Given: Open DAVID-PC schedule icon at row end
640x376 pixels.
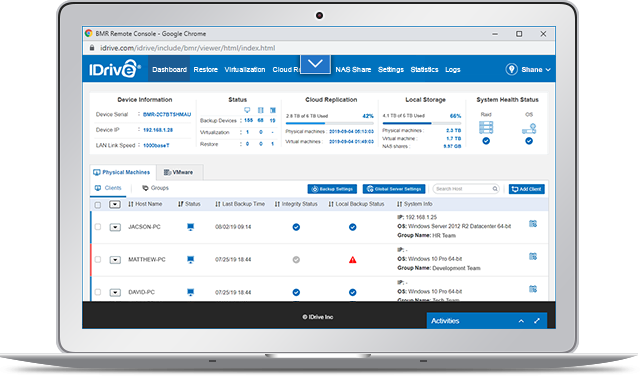Looking at the screenshot, I should [533, 289].
